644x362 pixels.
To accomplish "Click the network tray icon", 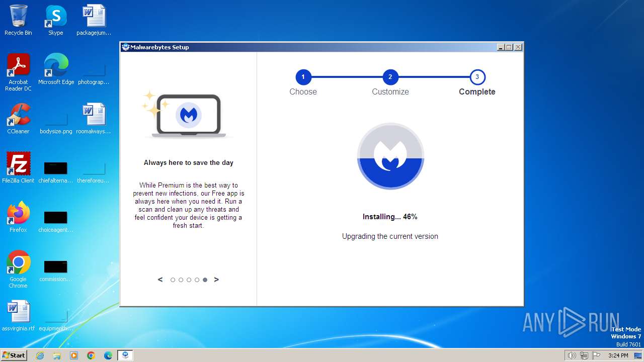I will [584, 355].
